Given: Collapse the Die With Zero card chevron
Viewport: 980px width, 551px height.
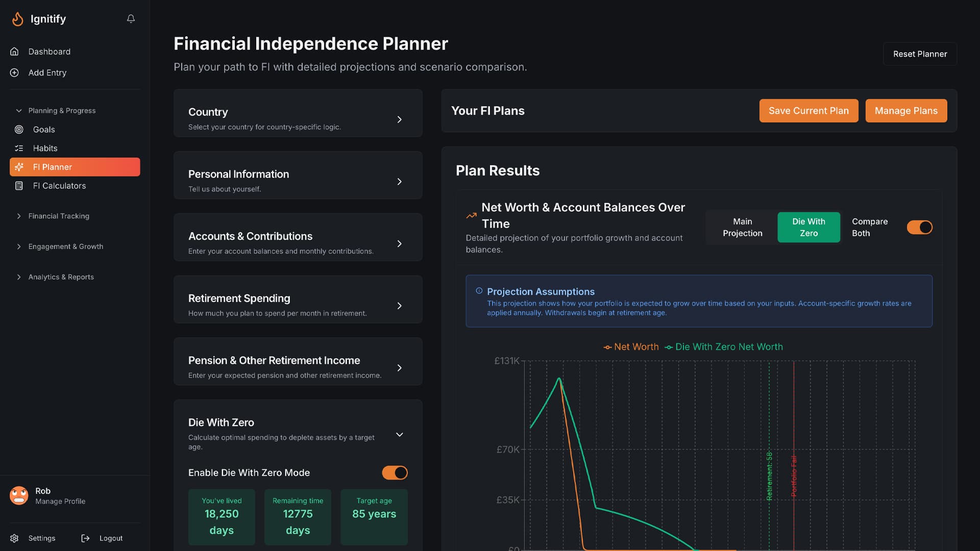Looking at the screenshot, I should (x=399, y=435).
